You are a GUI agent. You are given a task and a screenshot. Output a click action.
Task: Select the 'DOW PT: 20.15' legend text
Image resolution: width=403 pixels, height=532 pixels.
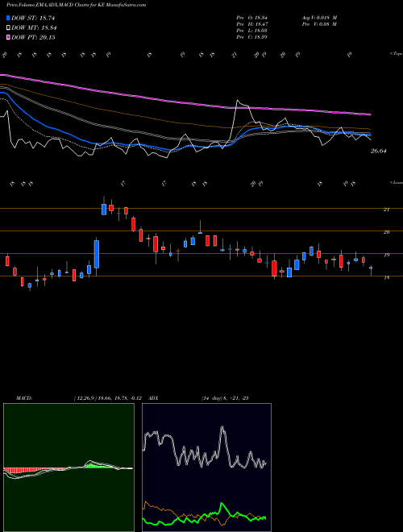tap(33, 37)
